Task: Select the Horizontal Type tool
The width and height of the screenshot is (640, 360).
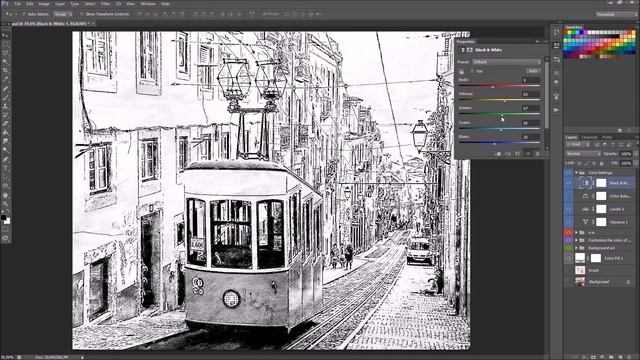Action: click(x=5, y=168)
